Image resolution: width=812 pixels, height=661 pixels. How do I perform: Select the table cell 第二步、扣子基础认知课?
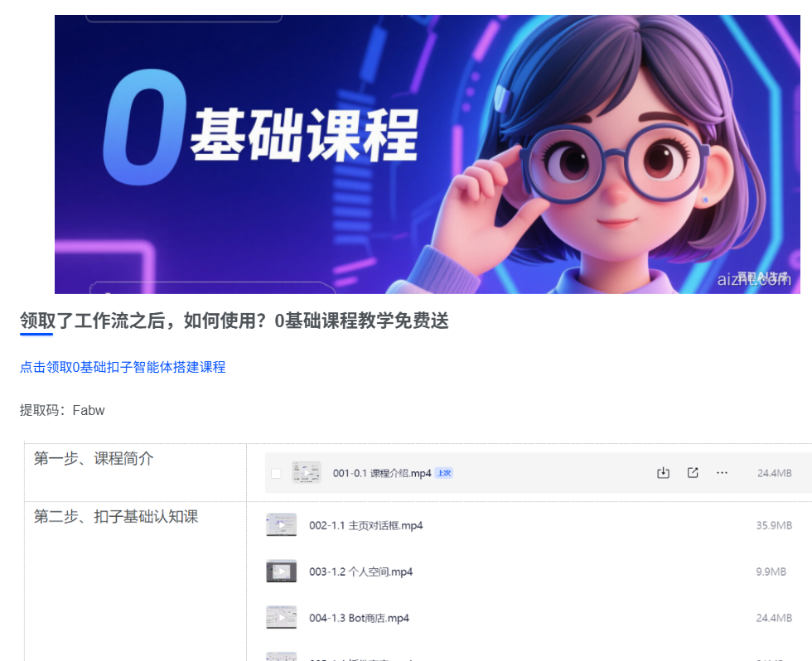[135, 581]
